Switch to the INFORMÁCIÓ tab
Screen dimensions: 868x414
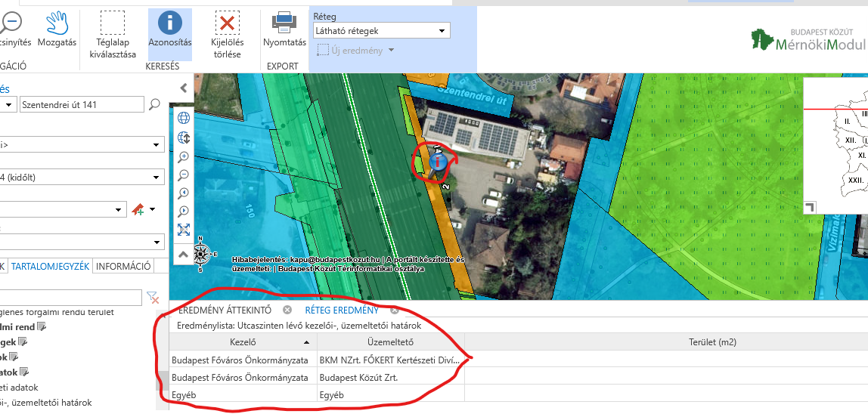[123, 266]
